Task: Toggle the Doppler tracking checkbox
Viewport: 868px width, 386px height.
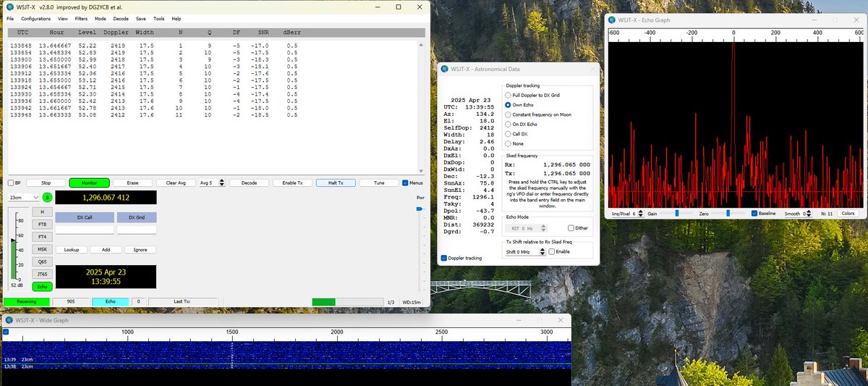Action: tap(444, 258)
